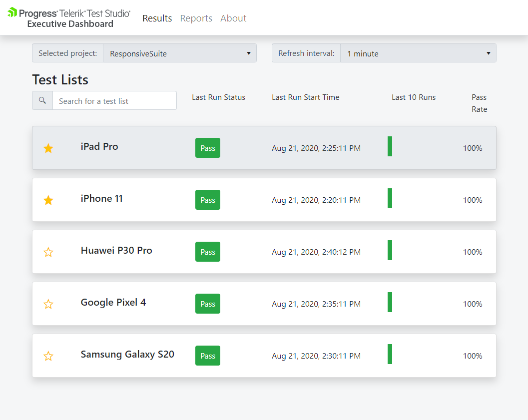
Task: Click the 100% pass rate for Samsung Galaxy S20
Action: pyautogui.click(x=473, y=356)
